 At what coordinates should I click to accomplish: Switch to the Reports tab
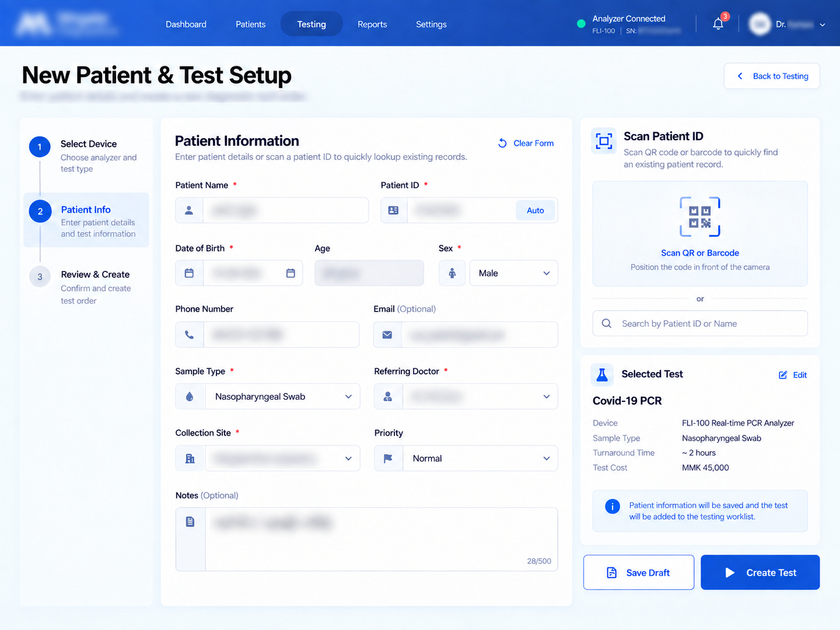372,24
